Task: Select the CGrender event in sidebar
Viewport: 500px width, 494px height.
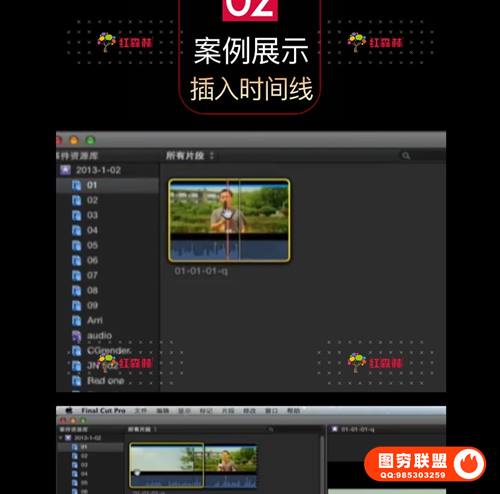Action: click(102, 351)
